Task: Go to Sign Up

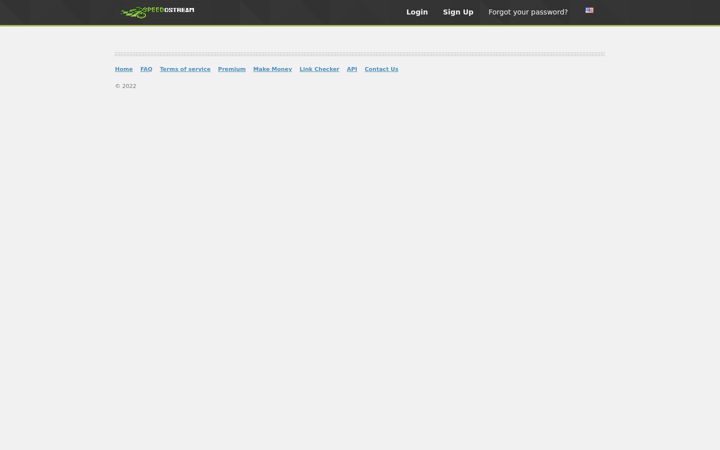Action: click(x=458, y=12)
